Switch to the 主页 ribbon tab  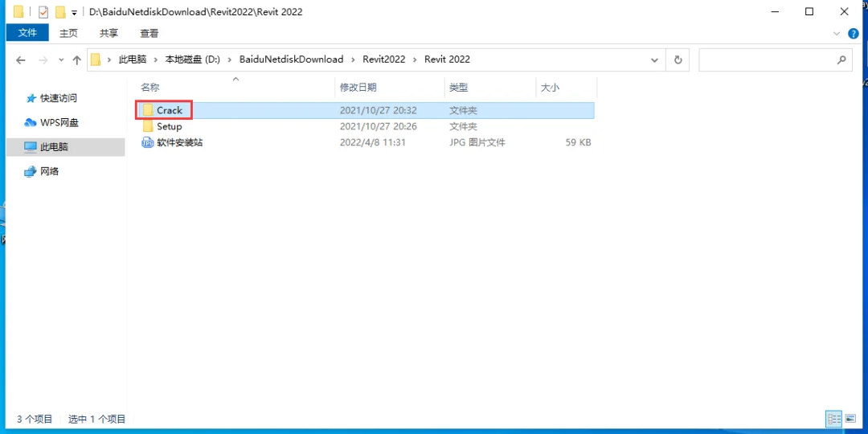click(68, 33)
